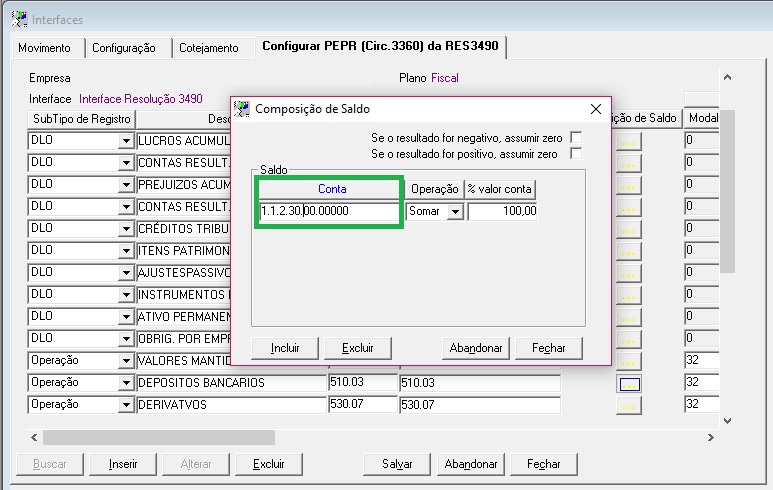The image size is (773, 490).
Task: Click the scroll up arrow
Action: click(x=727, y=77)
